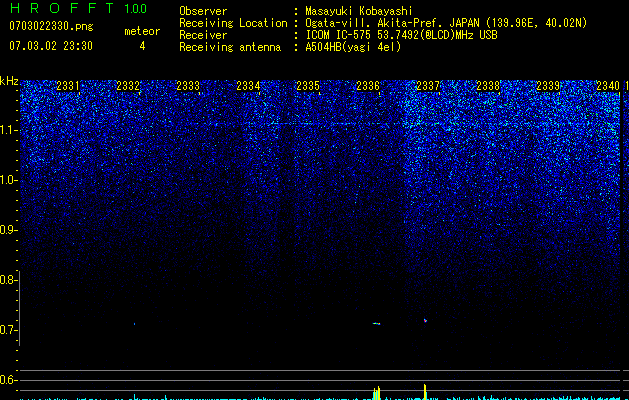Click the kHz axis unit label
Screen dimensions: 629x400
coord(9,81)
